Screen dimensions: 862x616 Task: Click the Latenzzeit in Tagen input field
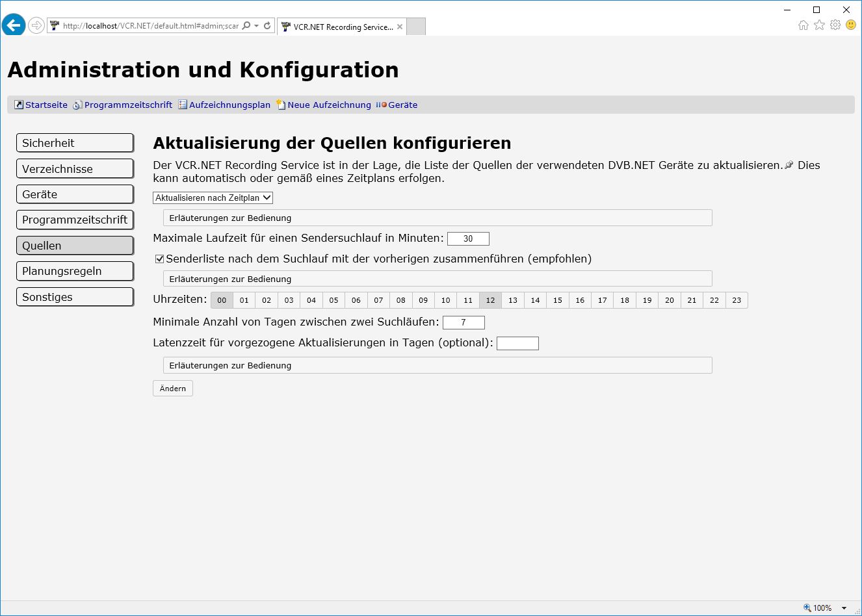(517, 343)
